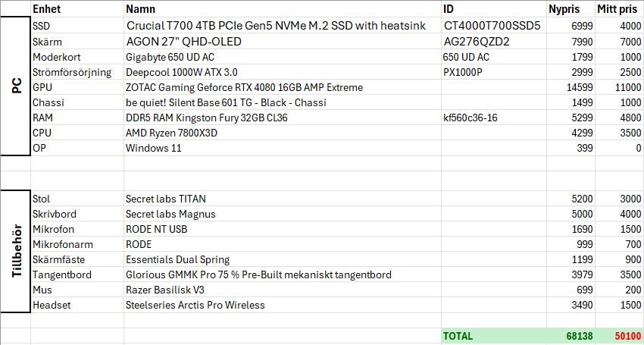Select the 'Skärmfäste' cell
Screen dimensions: 644x345
tap(77, 259)
